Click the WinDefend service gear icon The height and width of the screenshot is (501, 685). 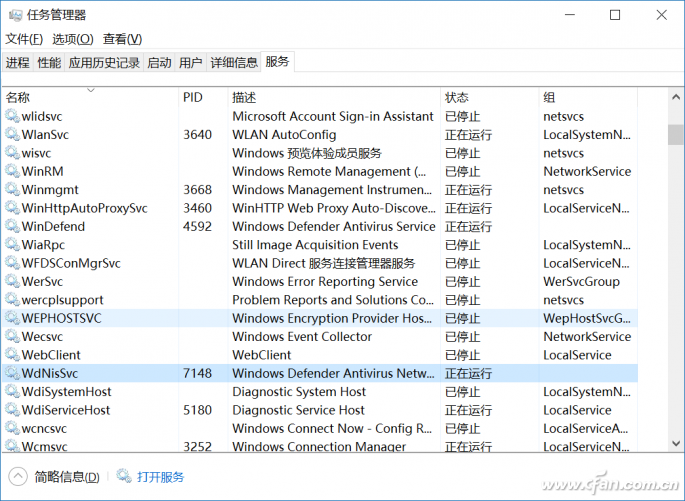(12, 226)
